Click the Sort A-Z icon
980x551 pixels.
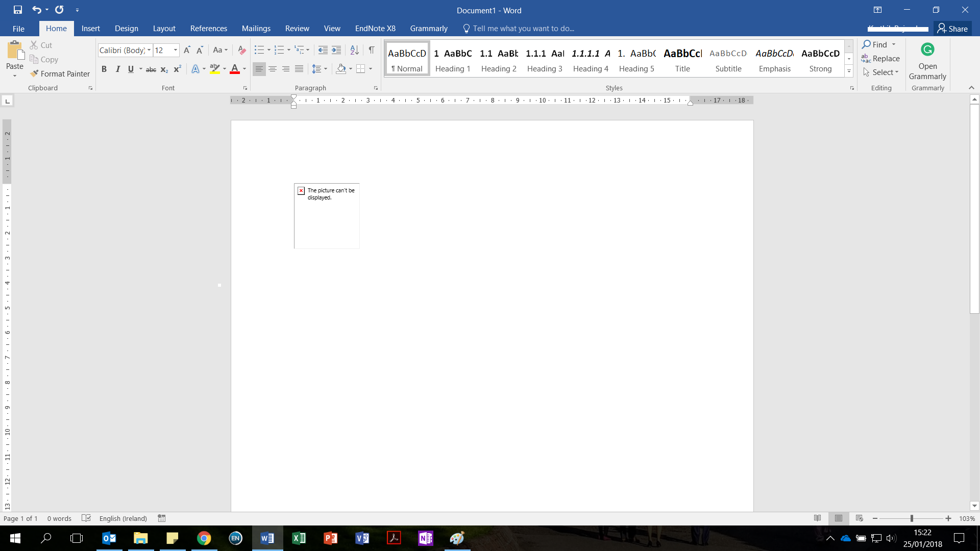click(x=354, y=50)
